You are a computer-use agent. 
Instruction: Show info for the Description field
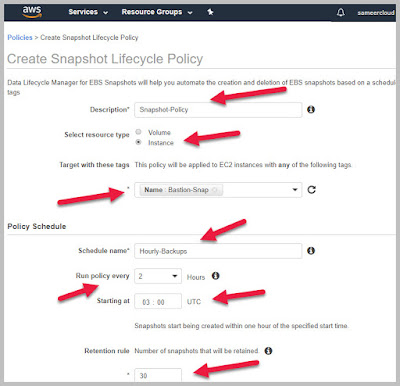(311, 109)
